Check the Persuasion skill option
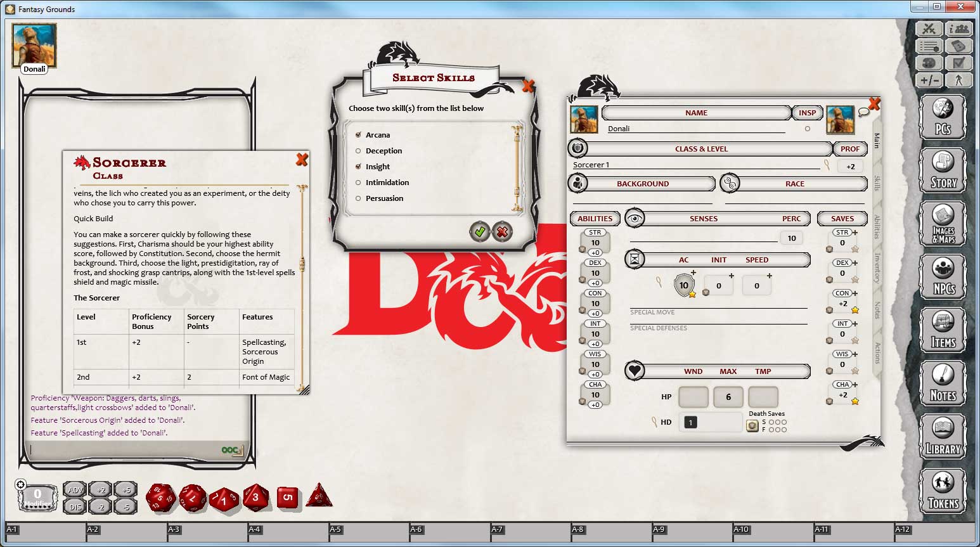The width and height of the screenshot is (980, 547). tap(359, 198)
